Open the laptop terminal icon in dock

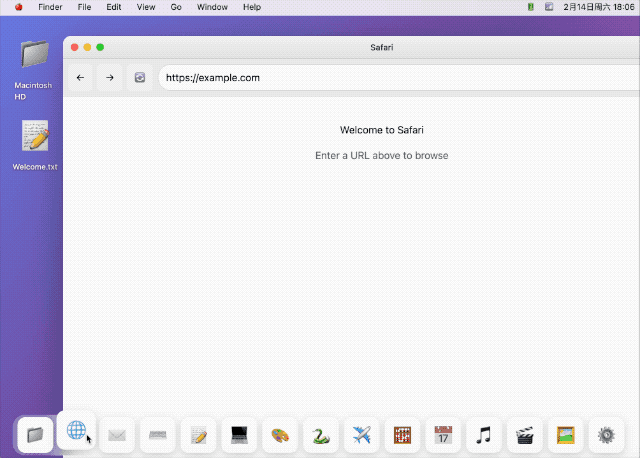(x=239, y=435)
